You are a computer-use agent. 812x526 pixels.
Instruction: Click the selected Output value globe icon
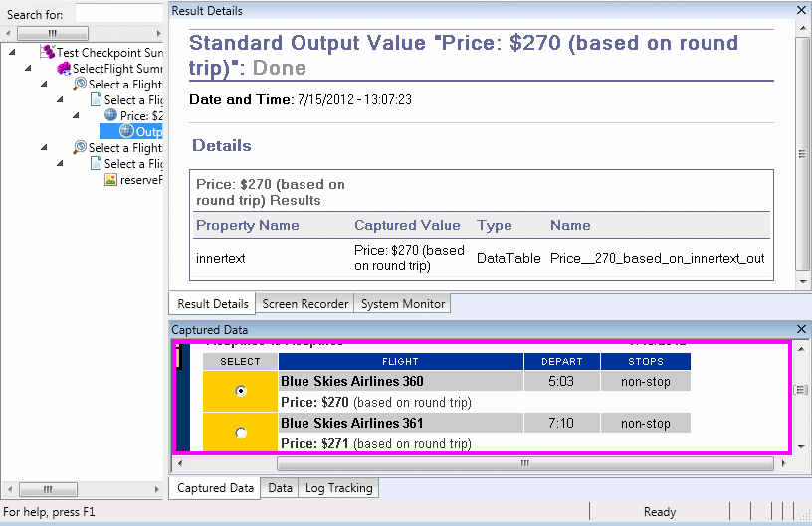[126, 131]
